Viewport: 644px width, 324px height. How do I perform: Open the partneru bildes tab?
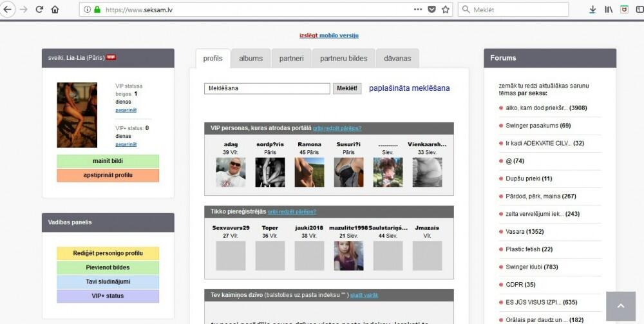pyautogui.click(x=344, y=59)
